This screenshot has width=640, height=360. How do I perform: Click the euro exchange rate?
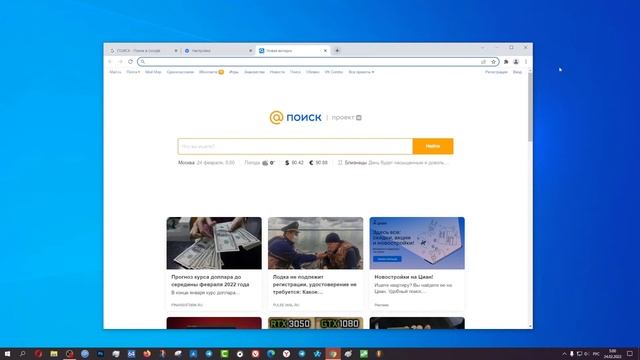pyautogui.click(x=318, y=162)
